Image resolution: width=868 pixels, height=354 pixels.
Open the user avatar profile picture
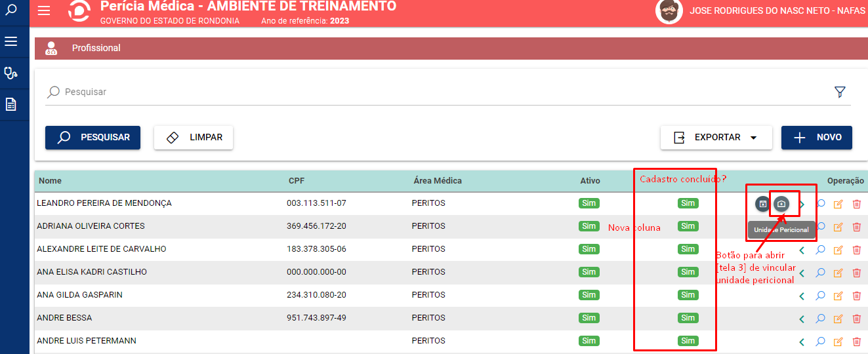[669, 11]
